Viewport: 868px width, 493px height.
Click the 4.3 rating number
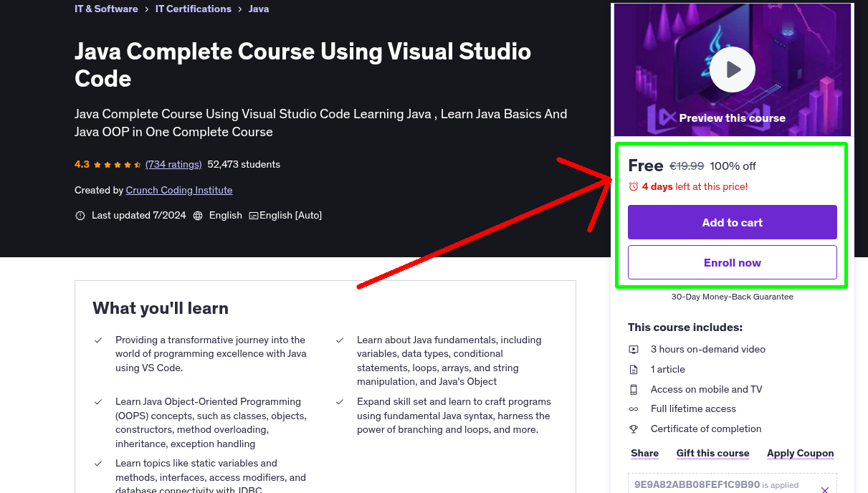[x=82, y=164]
